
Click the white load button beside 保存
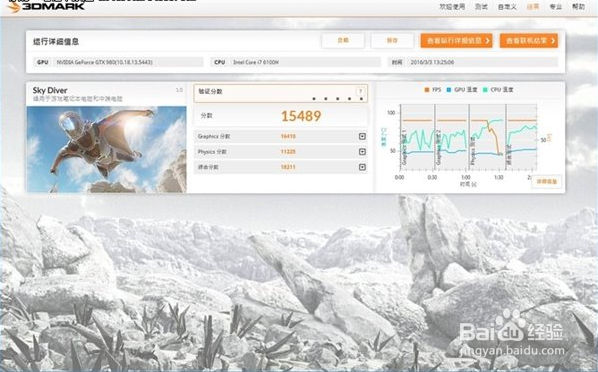coord(343,40)
